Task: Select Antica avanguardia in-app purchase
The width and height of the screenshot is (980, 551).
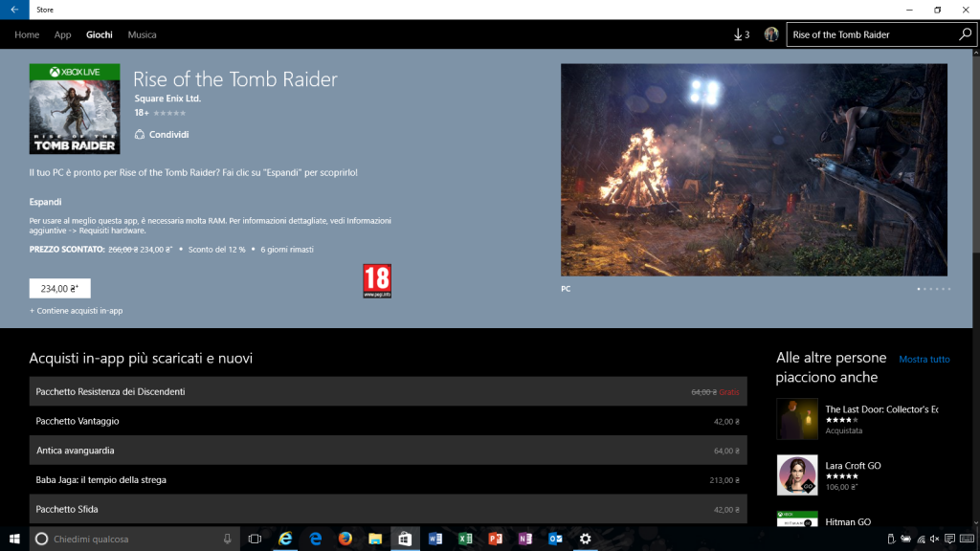Action: tap(389, 451)
